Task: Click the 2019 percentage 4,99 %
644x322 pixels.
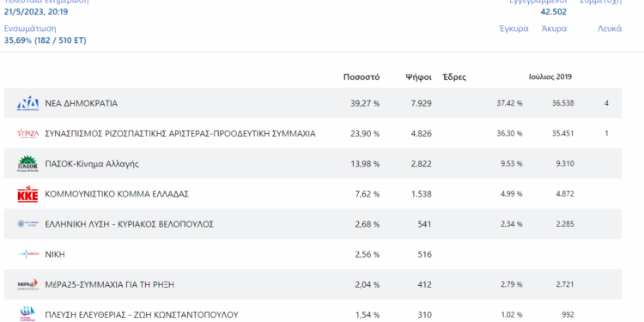Action: (512, 194)
